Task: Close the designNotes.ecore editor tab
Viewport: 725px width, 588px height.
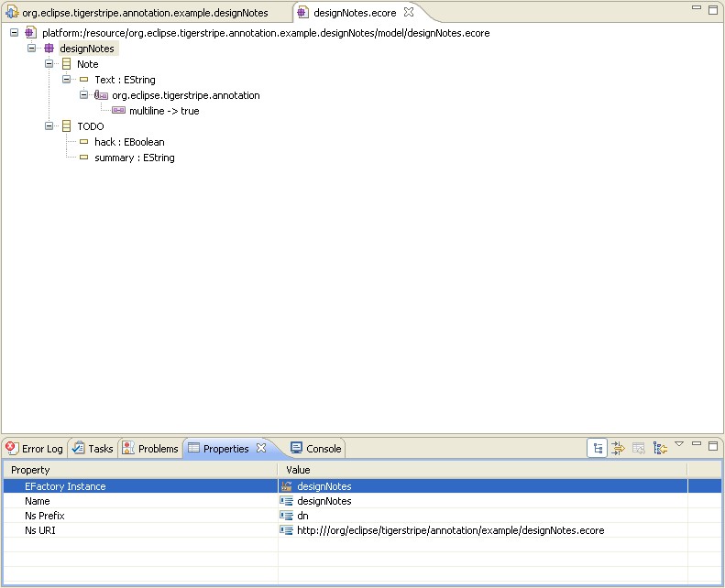Action: 409,12
